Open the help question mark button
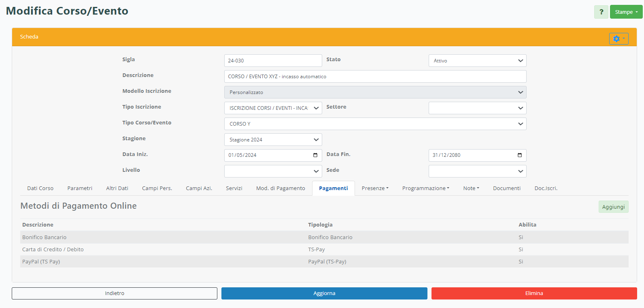This screenshot has width=644, height=308. point(601,12)
